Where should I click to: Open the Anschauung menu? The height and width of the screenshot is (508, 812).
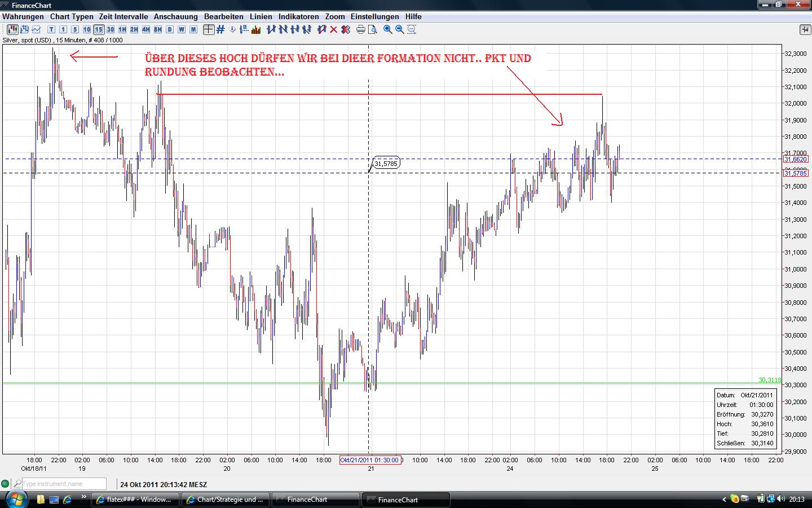(x=176, y=16)
